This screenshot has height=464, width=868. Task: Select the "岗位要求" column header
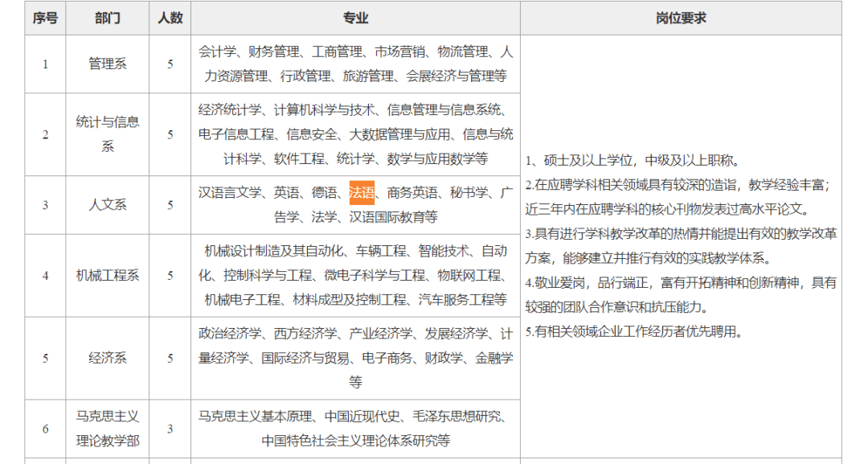click(x=681, y=18)
